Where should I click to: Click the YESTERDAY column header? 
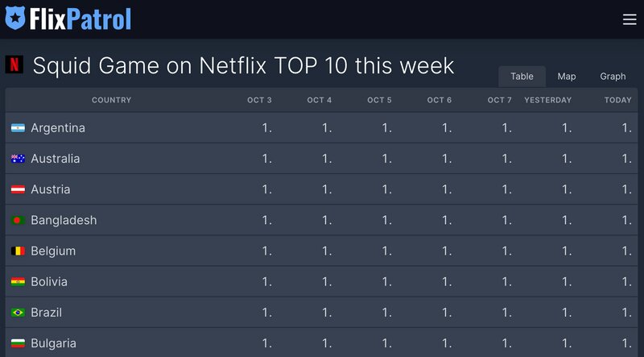coord(548,100)
